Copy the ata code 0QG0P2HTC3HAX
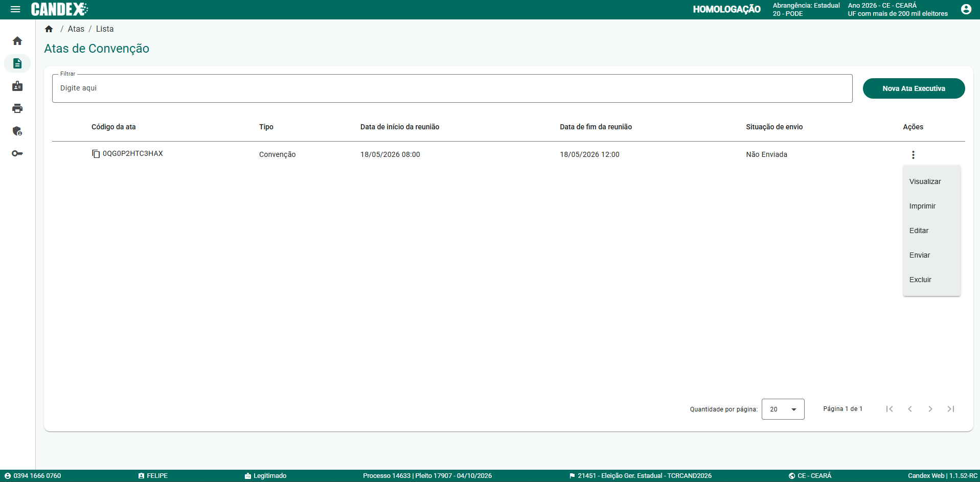 (x=96, y=154)
